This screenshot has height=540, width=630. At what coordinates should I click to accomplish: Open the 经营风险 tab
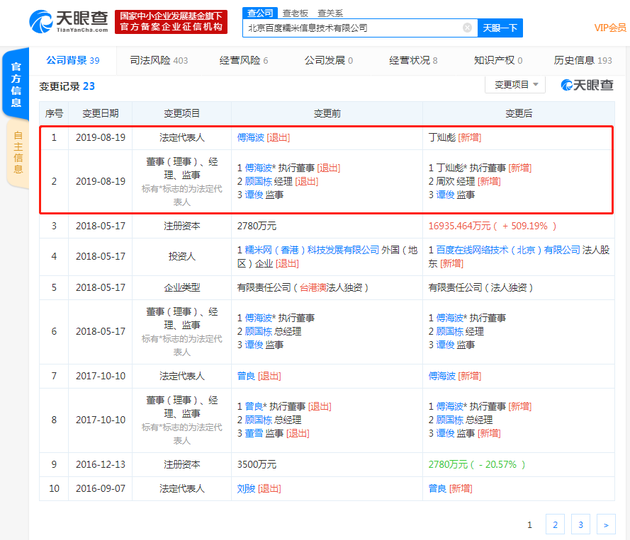pos(243,60)
